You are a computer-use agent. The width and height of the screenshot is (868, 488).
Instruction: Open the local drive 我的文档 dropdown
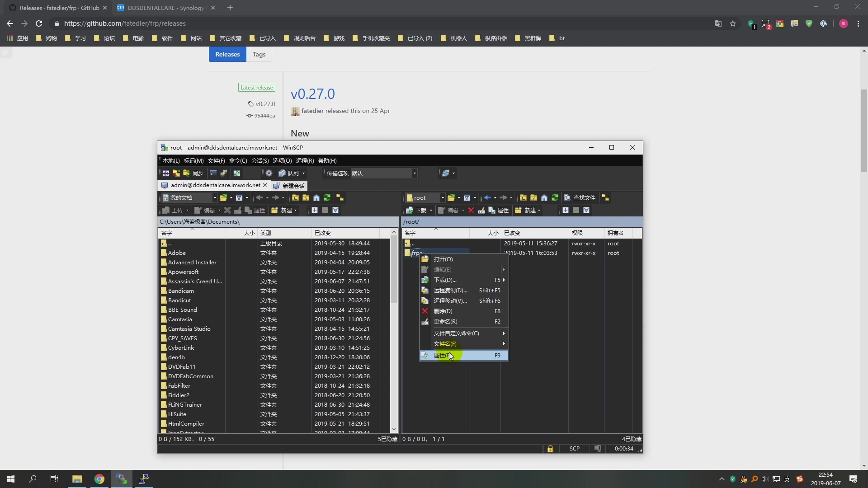(x=190, y=197)
